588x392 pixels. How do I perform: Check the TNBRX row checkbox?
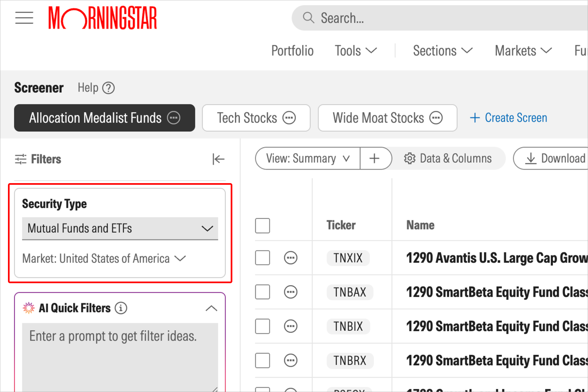coord(263,361)
